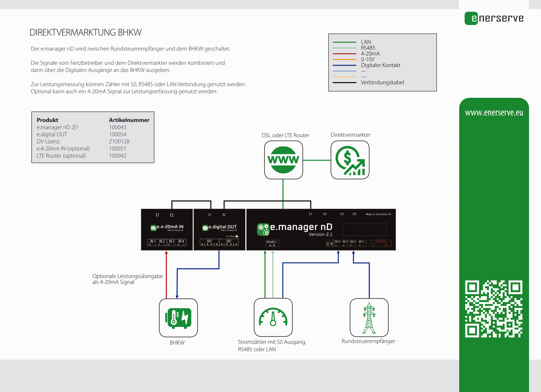
Task: Click the e.manager nD logo icon
Action: [263, 229]
